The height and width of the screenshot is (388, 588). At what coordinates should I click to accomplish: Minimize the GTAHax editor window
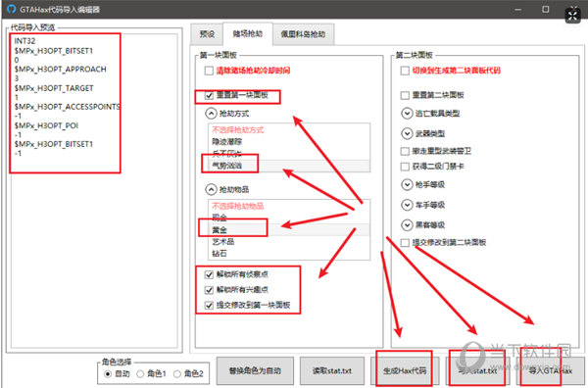click(517, 10)
